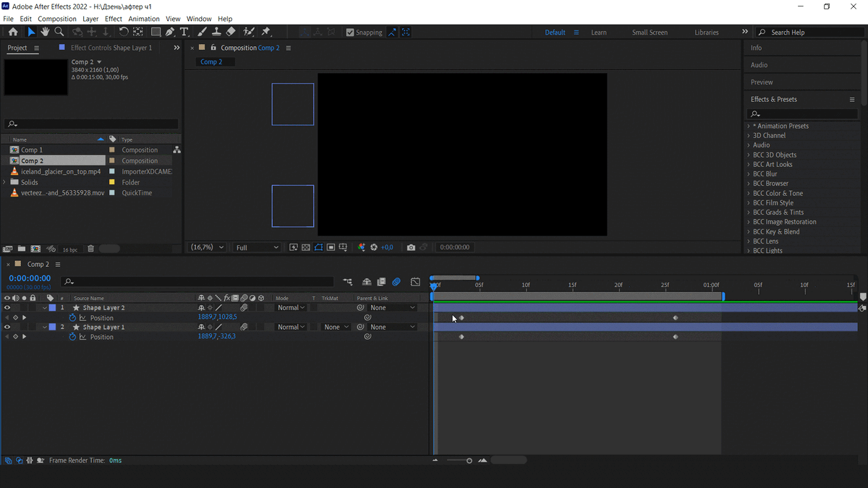The image size is (868, 488).
Task: Expand the Animation Presets category
Action: pos(749,126)
